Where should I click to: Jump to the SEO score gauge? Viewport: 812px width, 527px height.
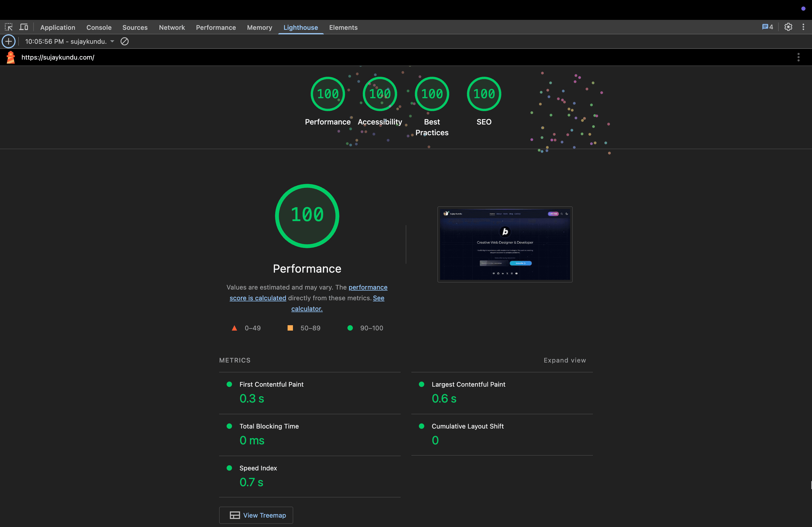(x=484, y=94)
